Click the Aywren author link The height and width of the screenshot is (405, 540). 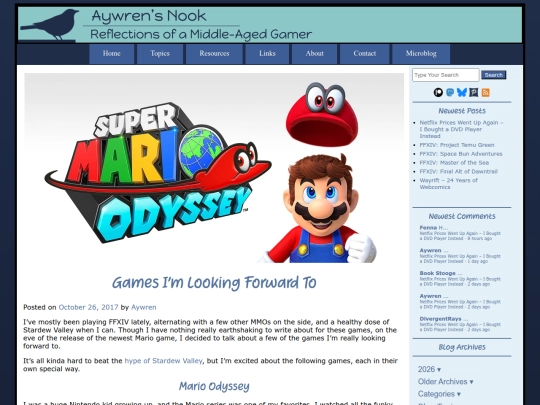[x=144, y=307]
